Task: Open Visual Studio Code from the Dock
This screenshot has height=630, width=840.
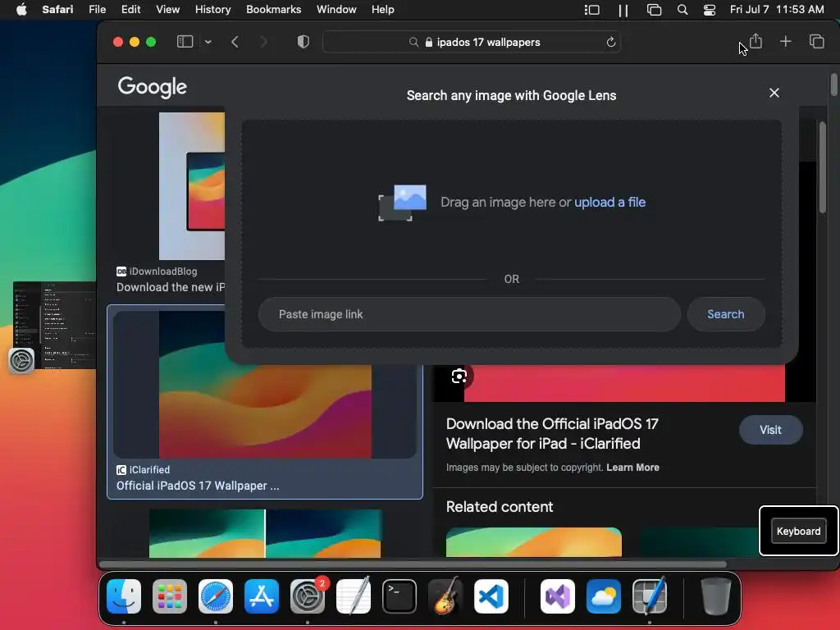Action: 491,596
